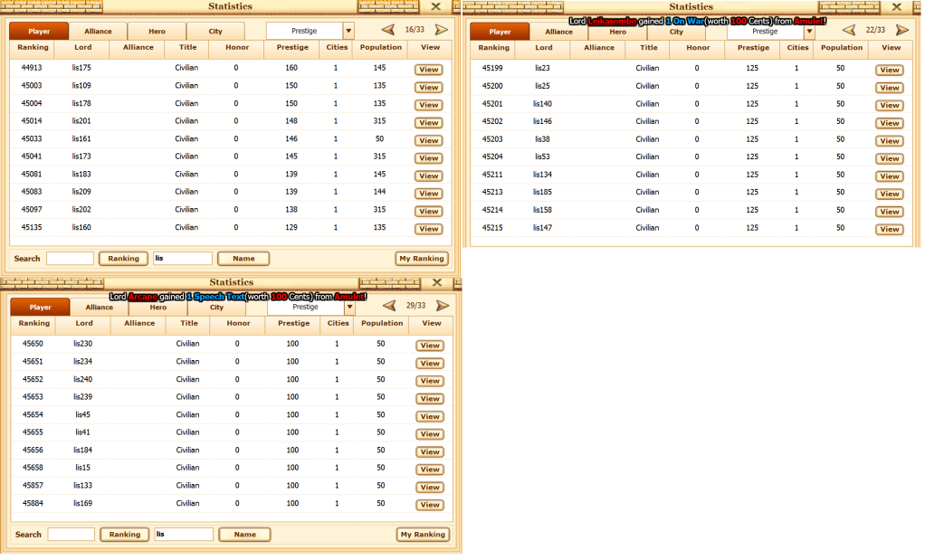The width and height of the screenshot is (925, 560).
Task: Switch to Alliance tab in window listing lis175
Action: 98,31
